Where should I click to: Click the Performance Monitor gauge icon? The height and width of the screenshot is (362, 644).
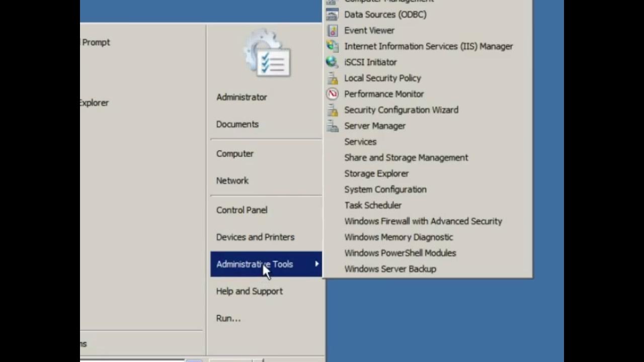pyautogui.click(x=332, y=94)
